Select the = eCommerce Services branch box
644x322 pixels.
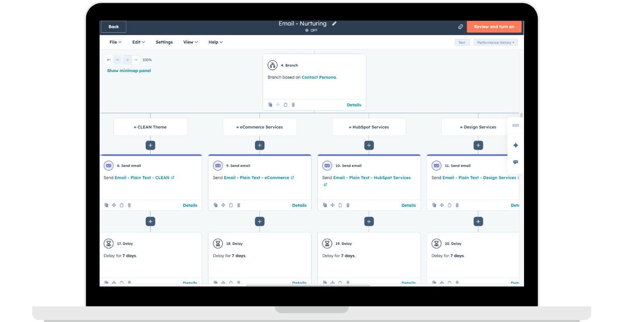point(260,127)
